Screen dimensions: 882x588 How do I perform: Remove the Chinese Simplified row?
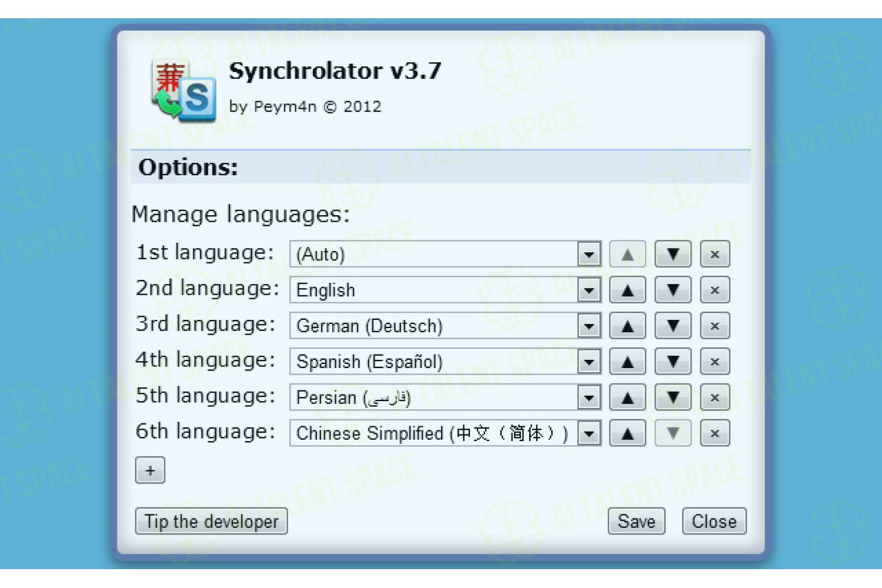[715, 434]
